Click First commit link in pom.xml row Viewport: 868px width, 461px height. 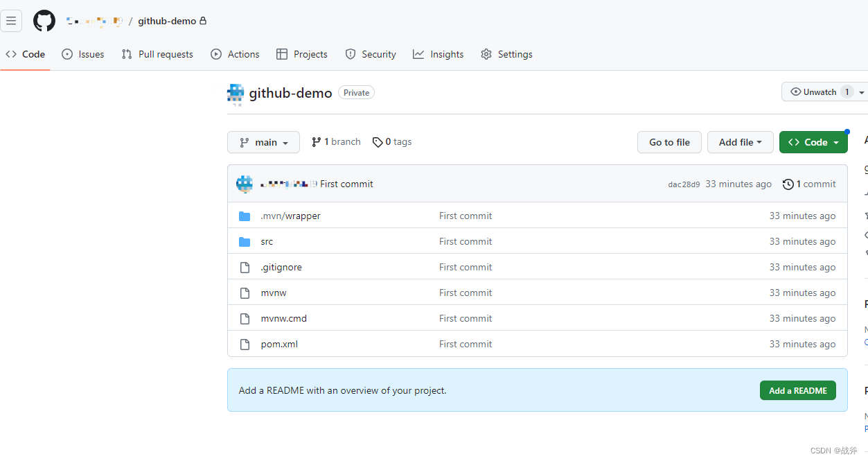click(466, 344)
